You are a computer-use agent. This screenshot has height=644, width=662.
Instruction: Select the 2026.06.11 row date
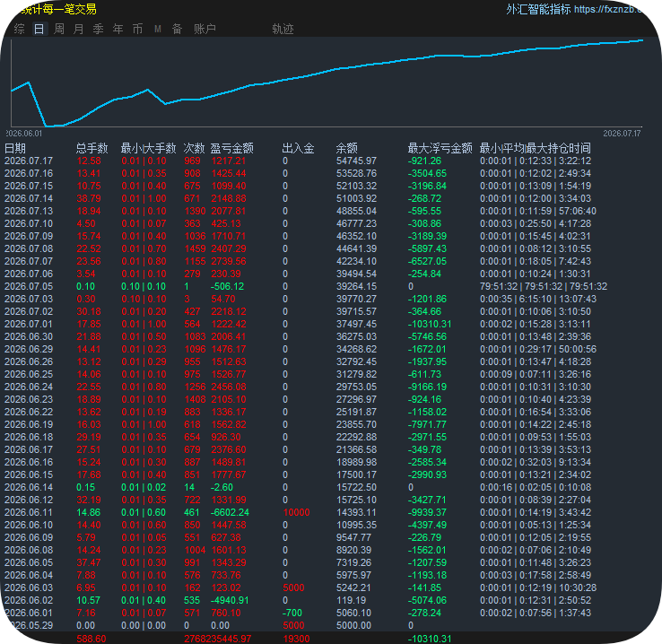(x=29, y=512)
